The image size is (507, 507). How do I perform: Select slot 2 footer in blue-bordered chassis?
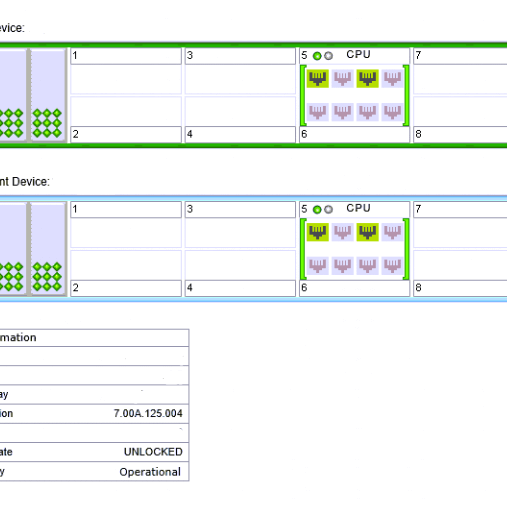[x=126, y=288]
